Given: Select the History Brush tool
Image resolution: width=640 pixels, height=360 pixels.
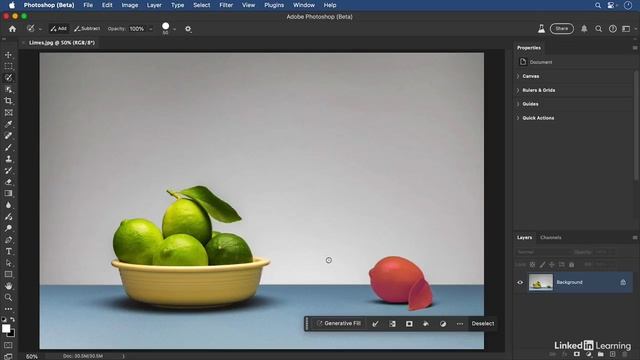Looking at the screenshot, I should pos(8,170).
